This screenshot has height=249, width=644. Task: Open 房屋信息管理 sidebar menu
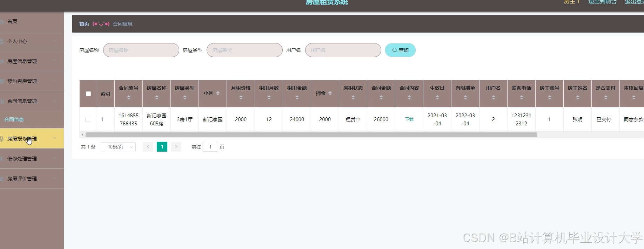[x=32, y=61]
